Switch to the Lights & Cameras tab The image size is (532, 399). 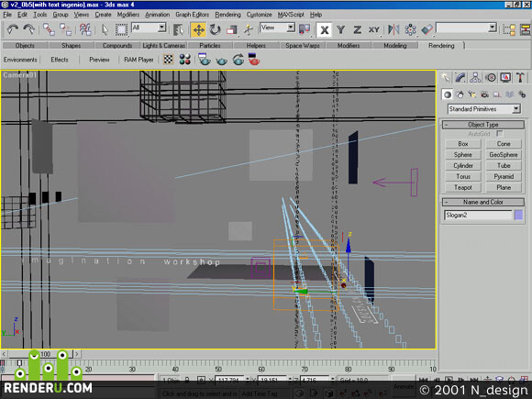[x=163, y=46]
